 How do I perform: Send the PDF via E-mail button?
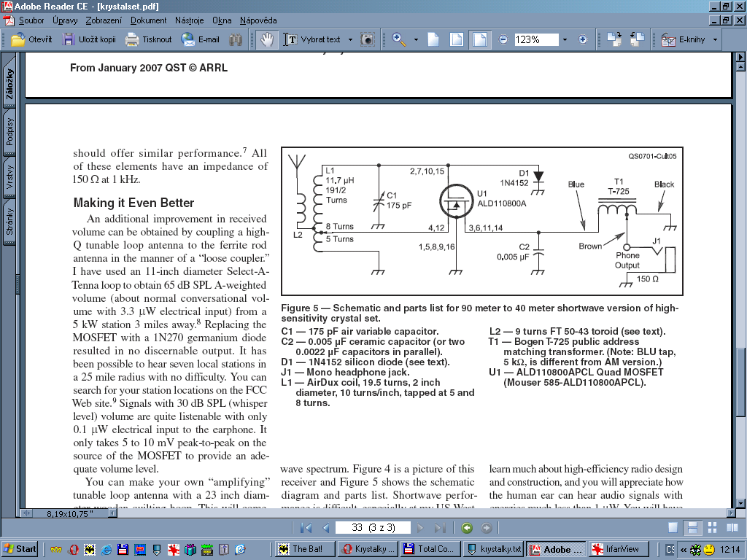[x=200, y=39]
